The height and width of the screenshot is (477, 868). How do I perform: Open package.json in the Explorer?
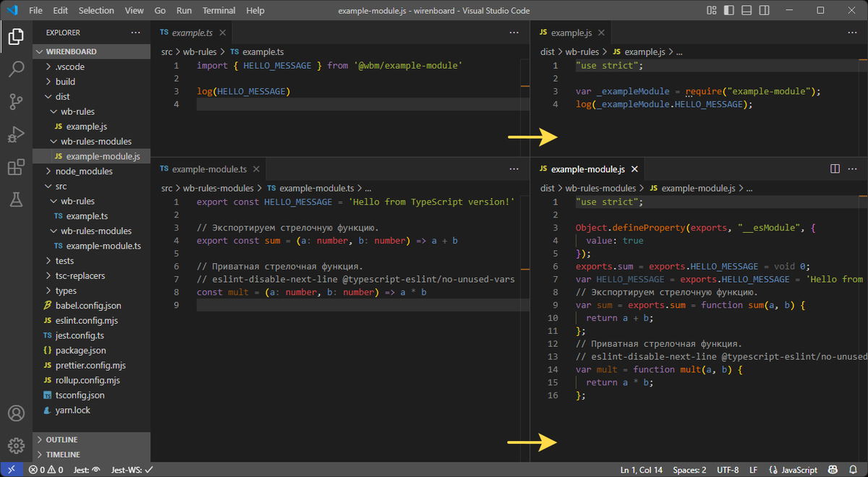coord(80,351)
